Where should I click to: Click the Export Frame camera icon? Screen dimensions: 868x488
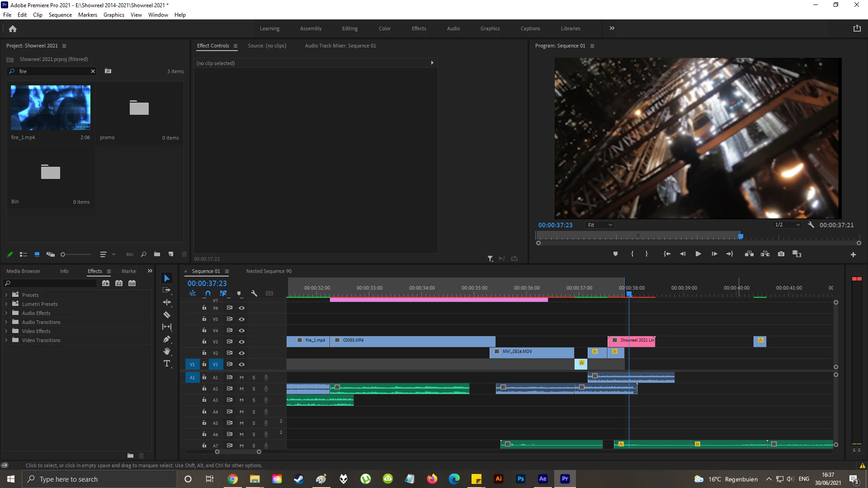point(781,254)
